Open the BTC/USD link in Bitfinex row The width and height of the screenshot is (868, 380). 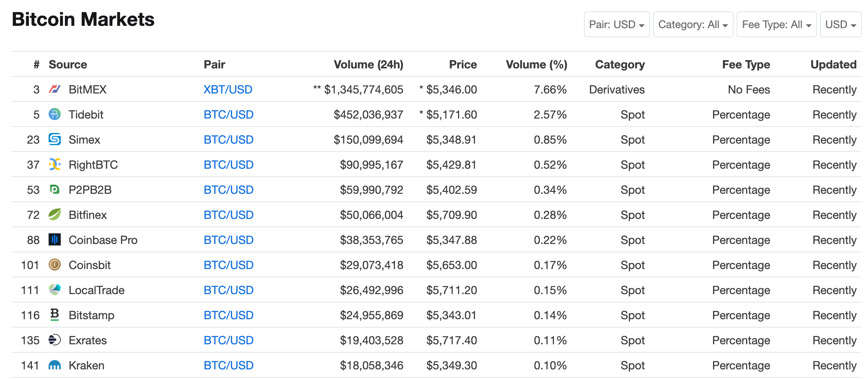229,215
